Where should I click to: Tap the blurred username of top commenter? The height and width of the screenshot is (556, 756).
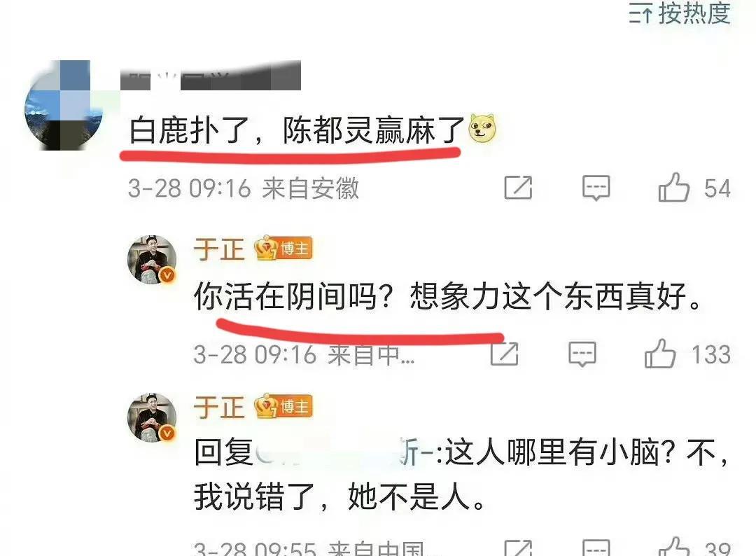point(211,75)
